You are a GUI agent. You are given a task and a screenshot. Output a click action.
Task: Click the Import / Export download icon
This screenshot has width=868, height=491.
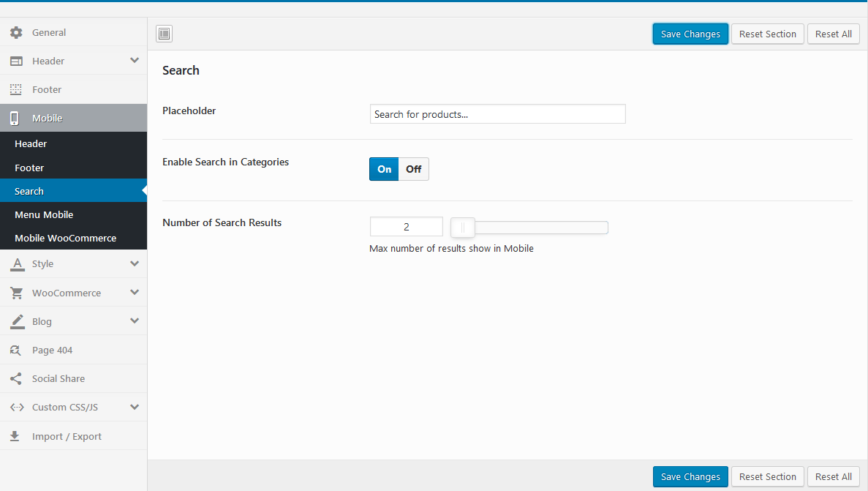click(x=15, y=436)
